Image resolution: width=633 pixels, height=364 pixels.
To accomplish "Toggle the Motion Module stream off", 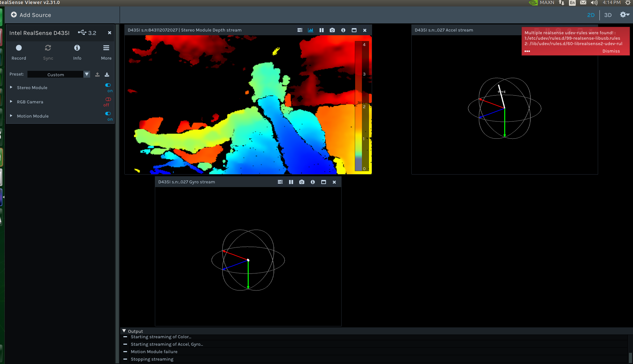I will tap(108, 114).
